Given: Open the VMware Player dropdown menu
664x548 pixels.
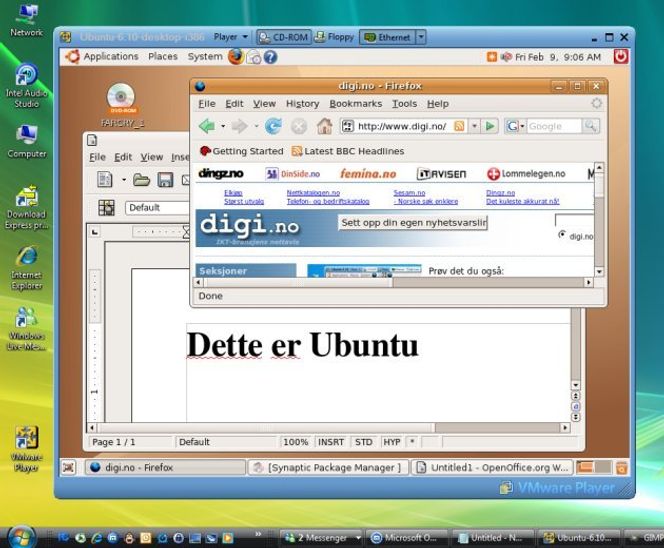Looking at the screenshot, I should coord(231,37).
